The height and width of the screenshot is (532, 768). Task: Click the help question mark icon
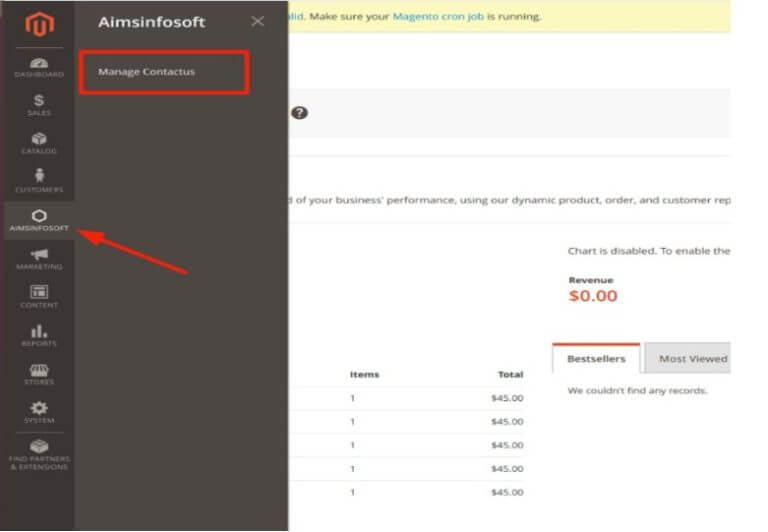pos(299,113)
